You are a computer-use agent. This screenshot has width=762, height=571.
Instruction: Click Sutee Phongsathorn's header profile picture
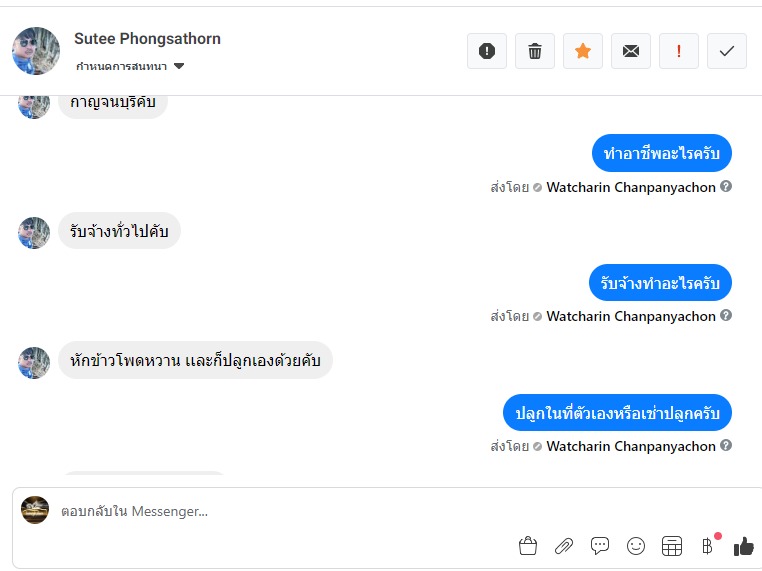point(36,51)
